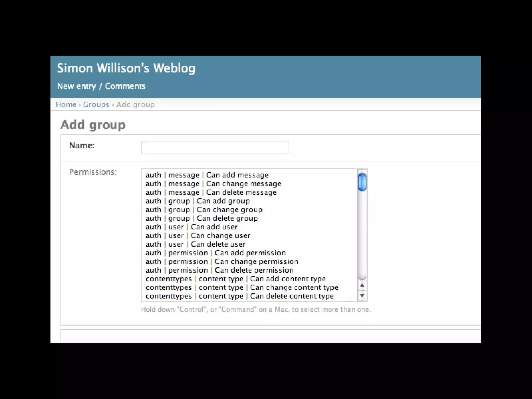Click the blue scrollbar thumb
This screenshot has height=399, width=532.
(362, 182)
